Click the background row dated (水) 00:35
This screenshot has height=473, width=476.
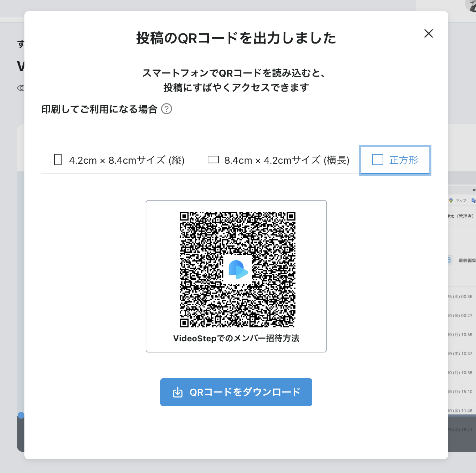click(x=460, y=297)
